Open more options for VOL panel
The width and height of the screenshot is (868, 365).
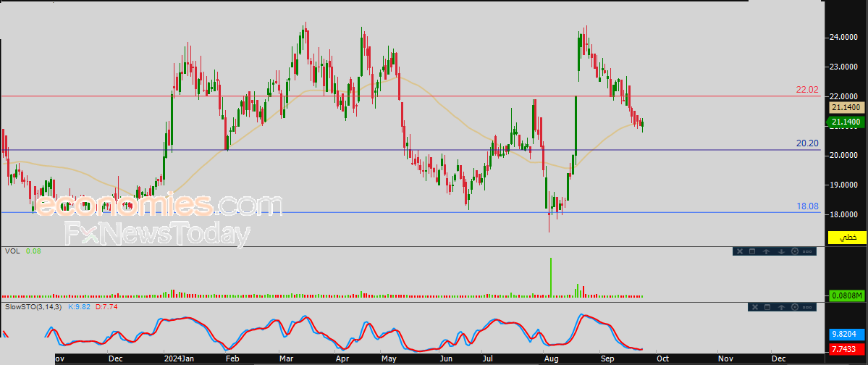tap(808, 251)
